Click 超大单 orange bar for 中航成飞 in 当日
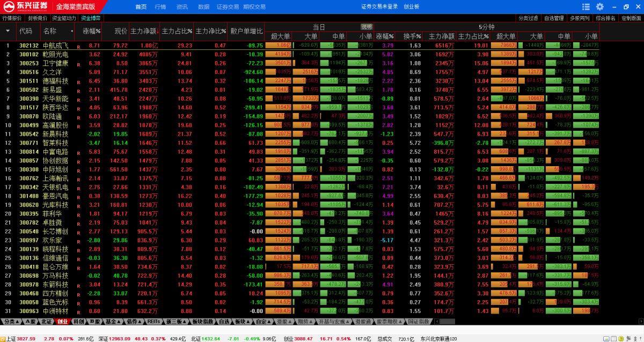644x342 pixels. point(278,46)
